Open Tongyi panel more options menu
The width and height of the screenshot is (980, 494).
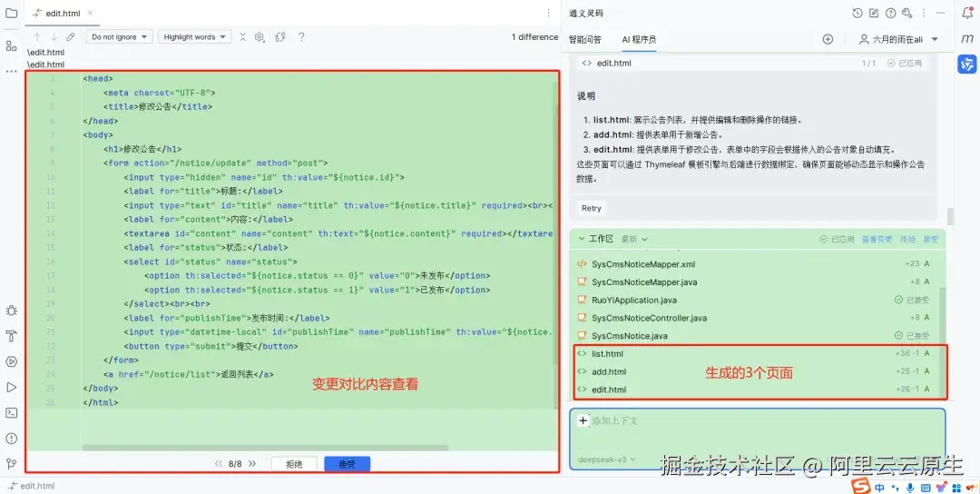pos(923,13)
